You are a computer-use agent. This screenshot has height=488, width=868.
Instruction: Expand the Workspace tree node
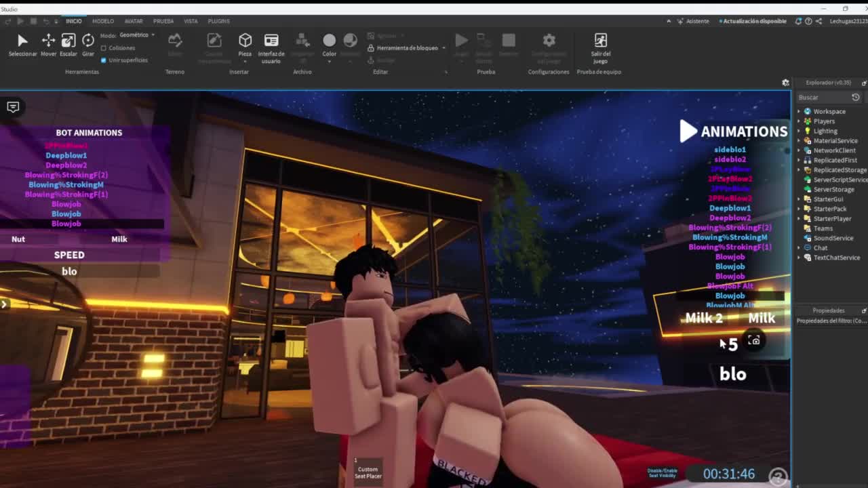[799, 111]
